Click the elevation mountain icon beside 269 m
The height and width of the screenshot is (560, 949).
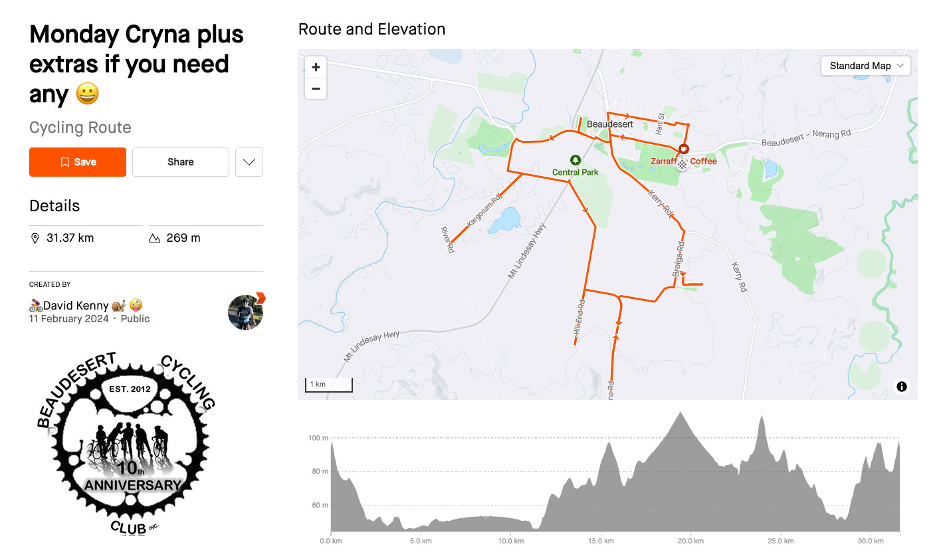tap(155, 238)
